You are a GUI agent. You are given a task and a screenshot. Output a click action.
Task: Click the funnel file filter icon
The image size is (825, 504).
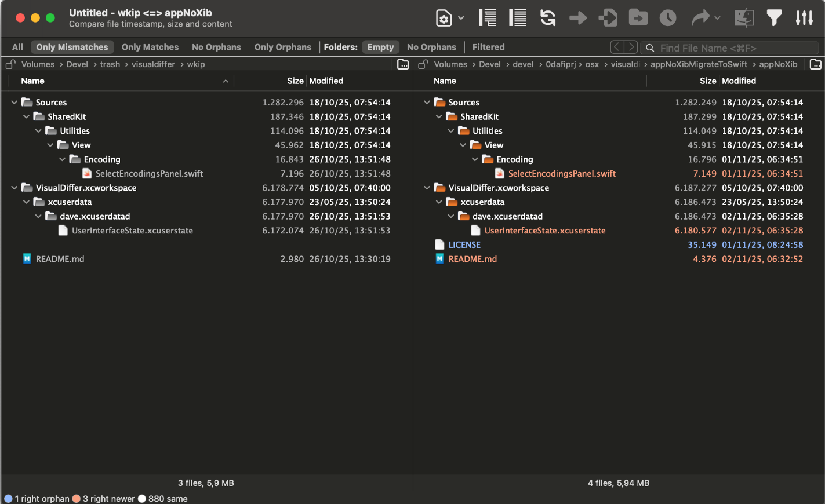point(774,18)
